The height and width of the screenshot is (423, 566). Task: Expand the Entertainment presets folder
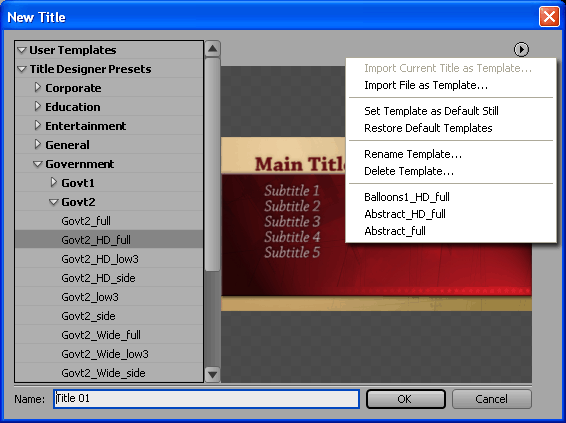point(38,126)
